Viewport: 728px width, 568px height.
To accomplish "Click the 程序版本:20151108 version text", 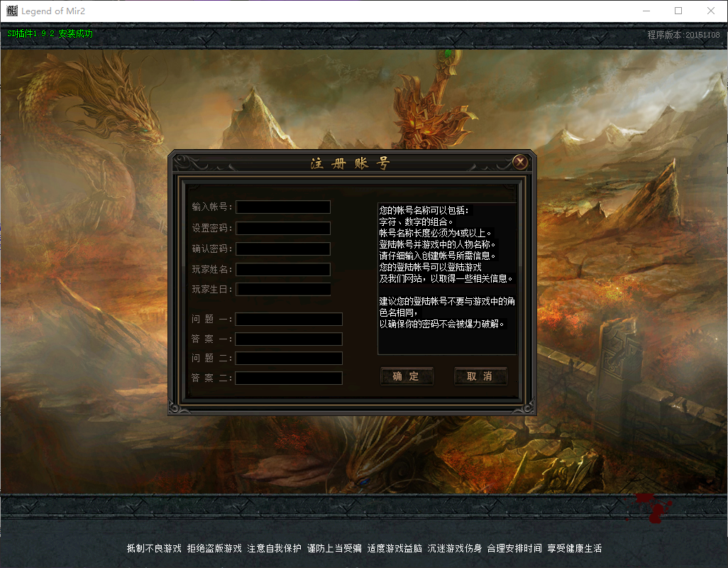I will (683, 35).
